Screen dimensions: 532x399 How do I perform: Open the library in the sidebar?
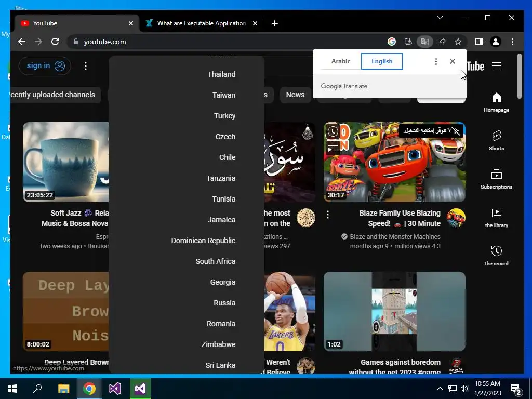coord(496,218)
